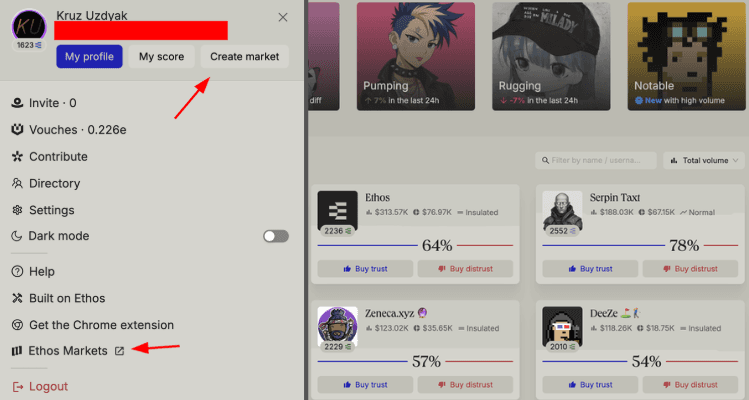Open the My score tab
This screenshot has height=400, width=749.
161,56
